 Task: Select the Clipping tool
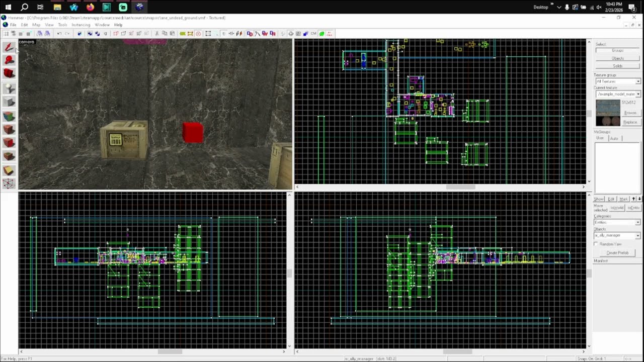(x=9, y=171)
